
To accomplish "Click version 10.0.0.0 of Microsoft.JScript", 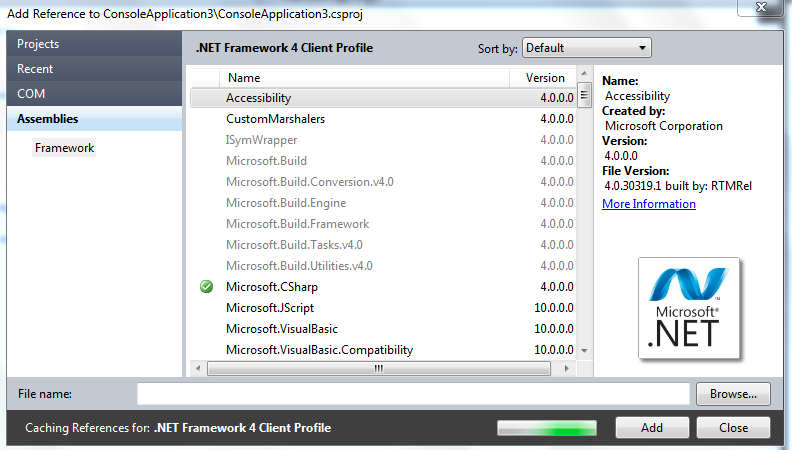I will 554,308.
